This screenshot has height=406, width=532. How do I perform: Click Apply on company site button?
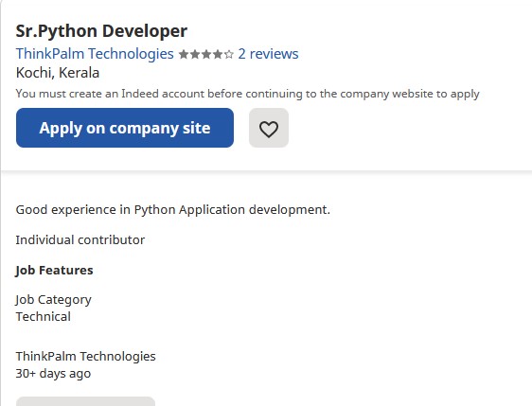click(x=125, y=128)
